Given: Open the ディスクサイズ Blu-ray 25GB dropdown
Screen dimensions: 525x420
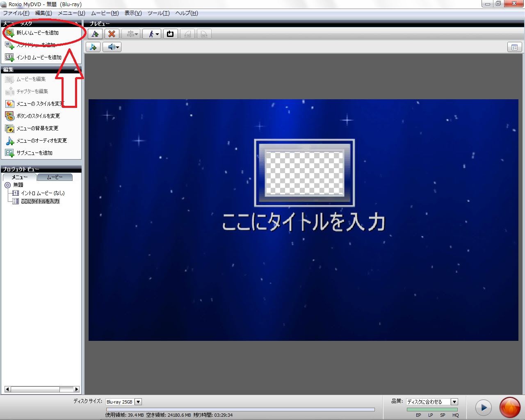Looking at the screenshot, I should tap(138, 402).
